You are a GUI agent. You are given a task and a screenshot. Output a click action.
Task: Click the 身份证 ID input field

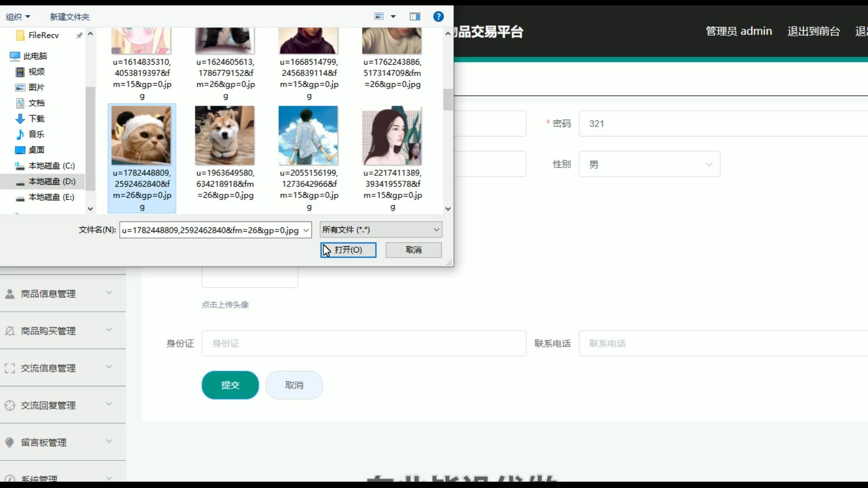tap(363, 343)
